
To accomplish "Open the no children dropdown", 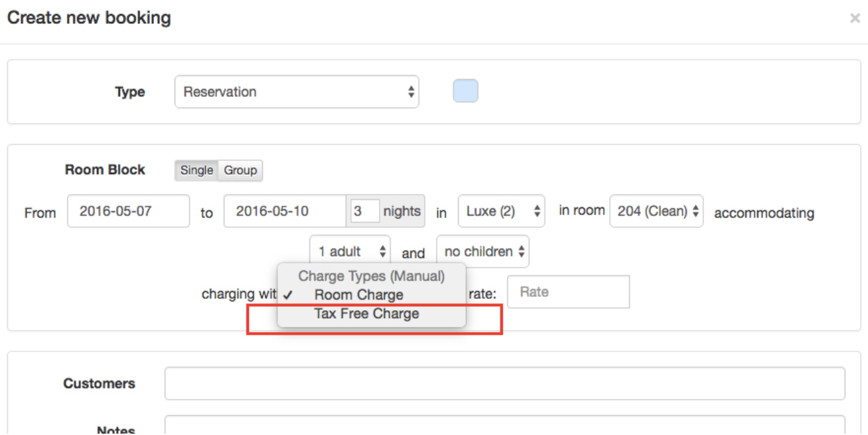I will 482,252.
